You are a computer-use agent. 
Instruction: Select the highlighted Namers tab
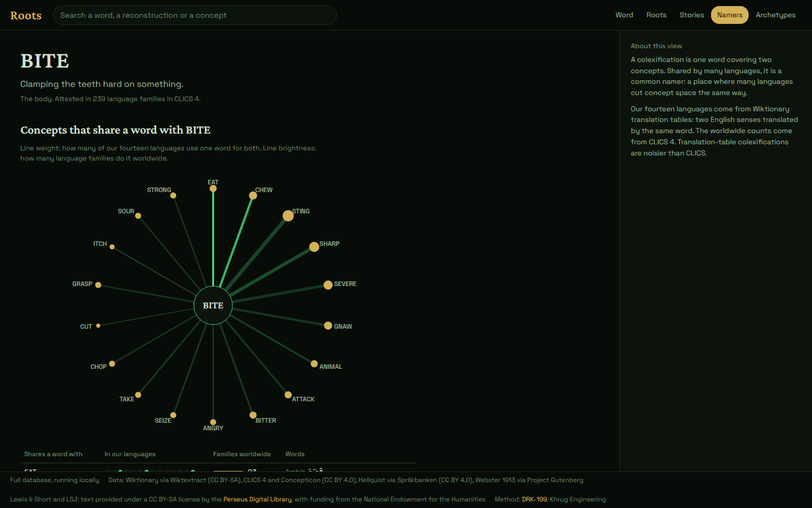pyautogui.click(x=730, y=15)
